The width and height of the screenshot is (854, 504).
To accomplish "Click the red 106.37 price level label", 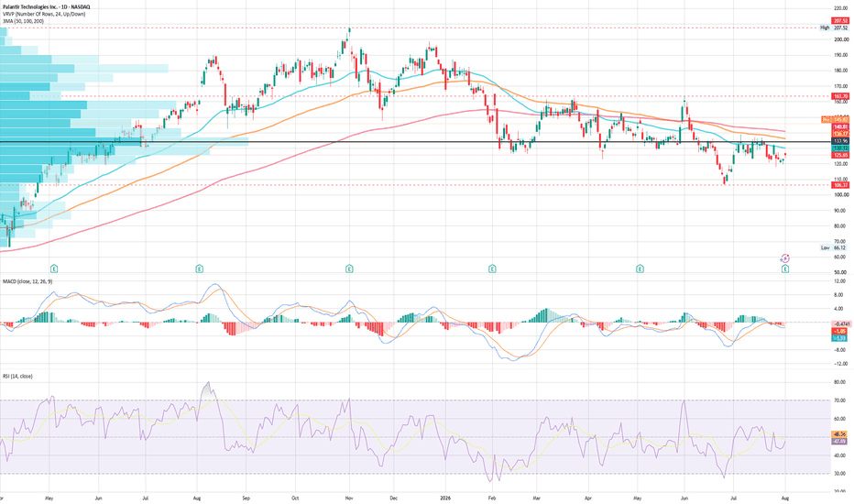I will tap(840, 185).
